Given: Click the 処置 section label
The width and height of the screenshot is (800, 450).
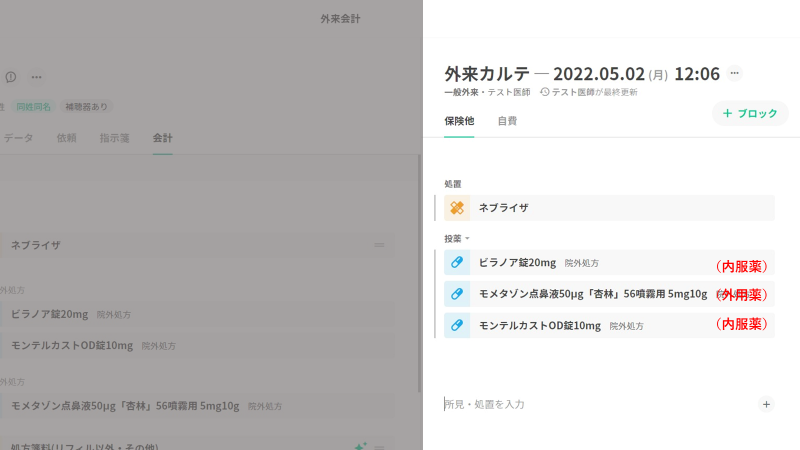Looking at the screenshot, I should coord(453,184).
